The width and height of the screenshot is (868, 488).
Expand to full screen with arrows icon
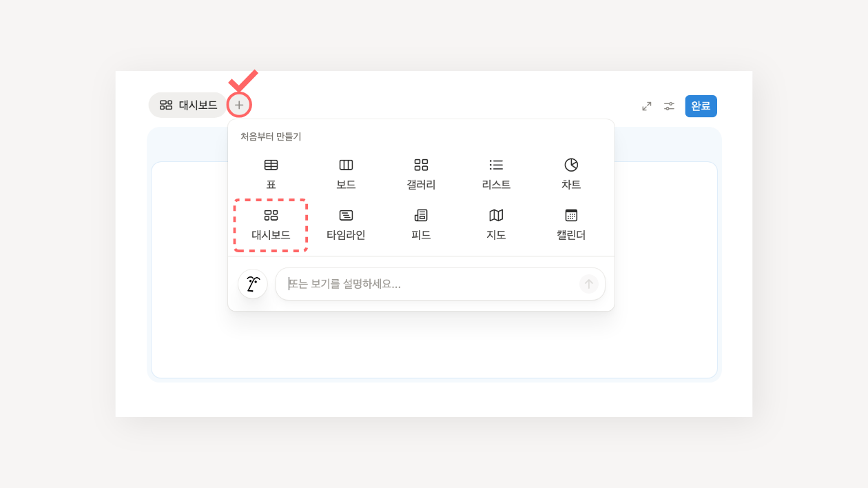click(x=647, y=106)
